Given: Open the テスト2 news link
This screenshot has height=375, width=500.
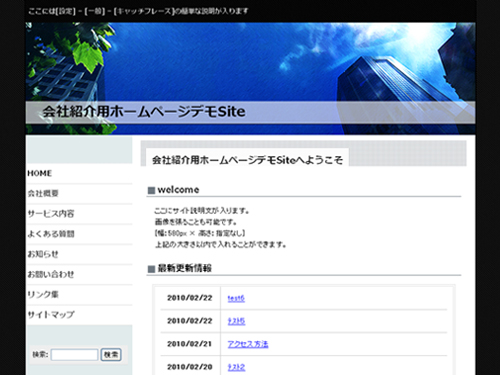Looking at the screenshot, I should (236, 367).
